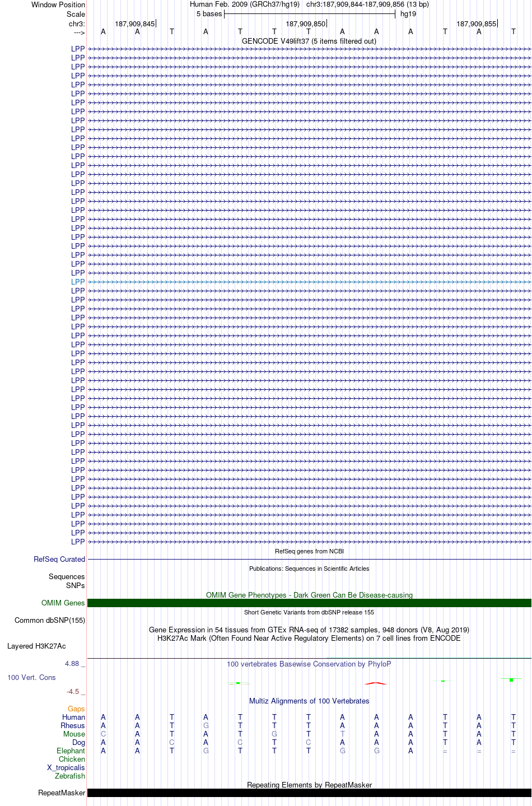Screen dimensions: 532x806
Task: Click the Human alignment row label
Action: [74, 717]
